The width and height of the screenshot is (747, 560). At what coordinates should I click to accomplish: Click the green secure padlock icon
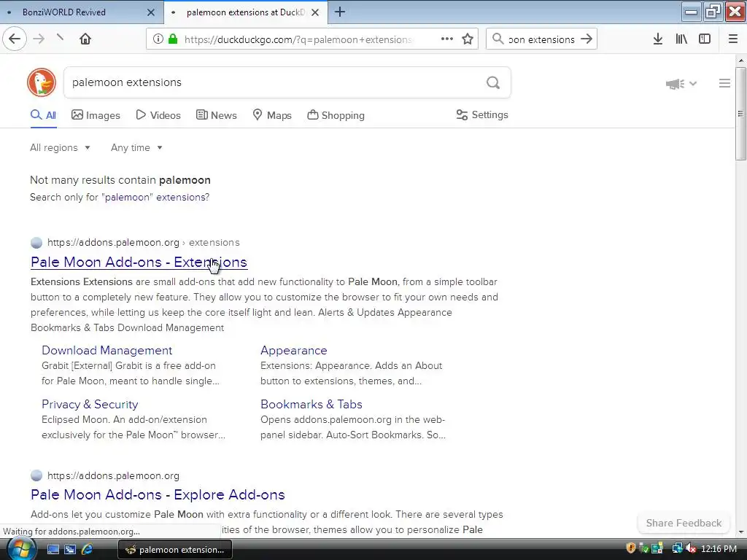(x=173, y=39)
